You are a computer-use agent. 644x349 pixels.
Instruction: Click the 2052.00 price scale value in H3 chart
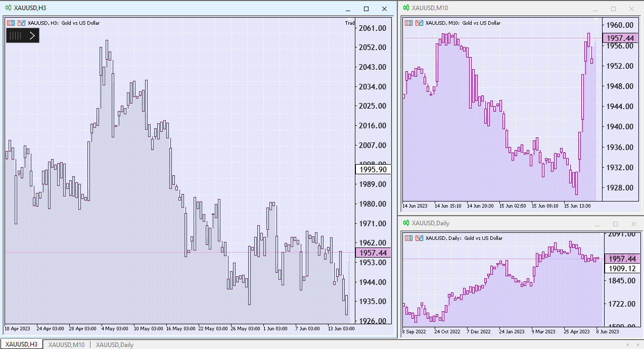coord(373,47)
